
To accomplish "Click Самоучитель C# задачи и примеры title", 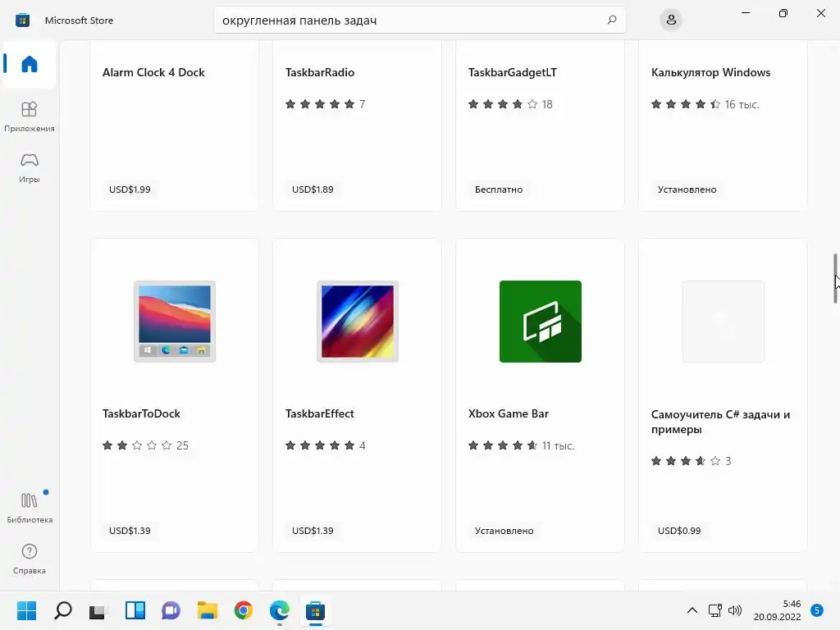I will tap(720, 422).
